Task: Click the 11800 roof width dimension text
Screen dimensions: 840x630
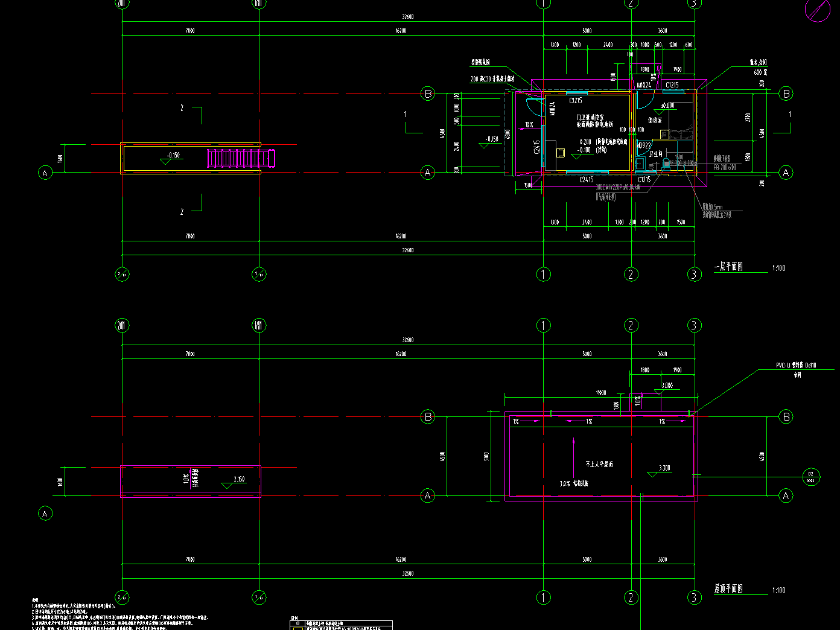Action: tap(600, 393)
